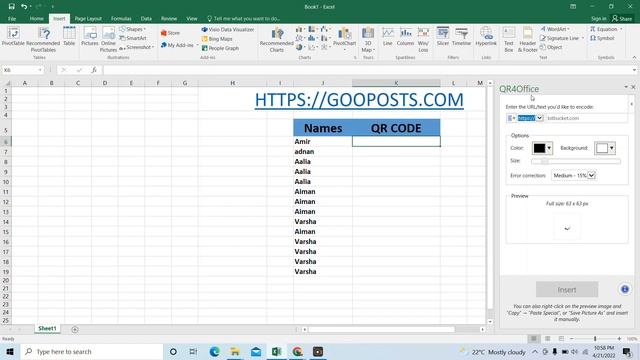Switch to the Review tab
This screenshot has height=360, width=640.
169,18
